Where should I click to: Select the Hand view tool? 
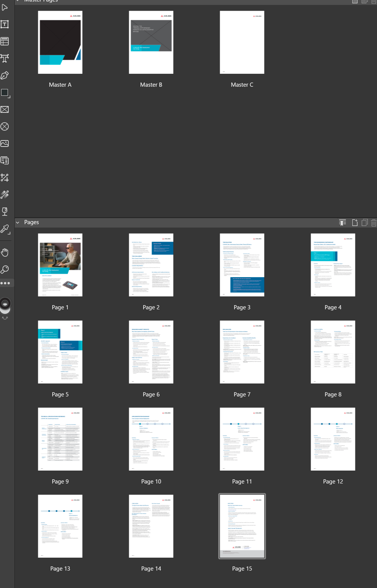tap(5, 253)
